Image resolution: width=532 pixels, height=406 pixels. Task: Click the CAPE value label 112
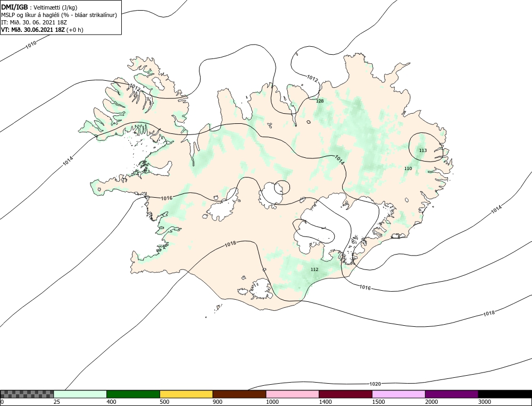click(x=314, y=269)
